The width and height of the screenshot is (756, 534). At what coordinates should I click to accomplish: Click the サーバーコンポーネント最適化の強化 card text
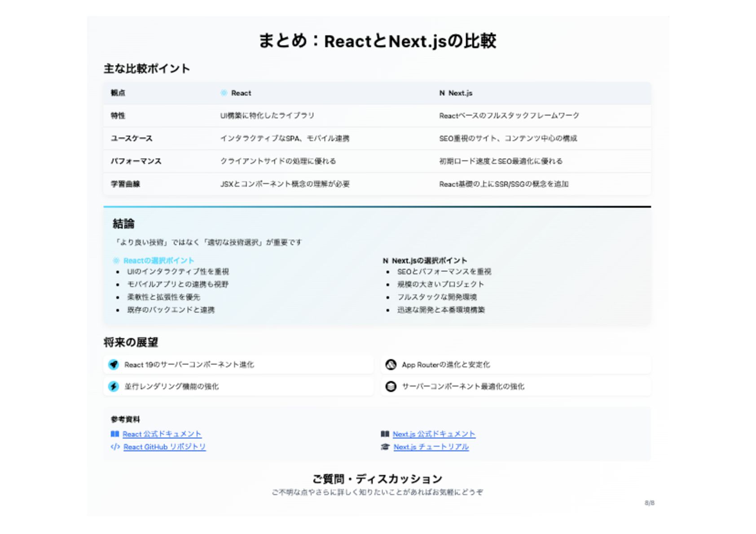463,386
